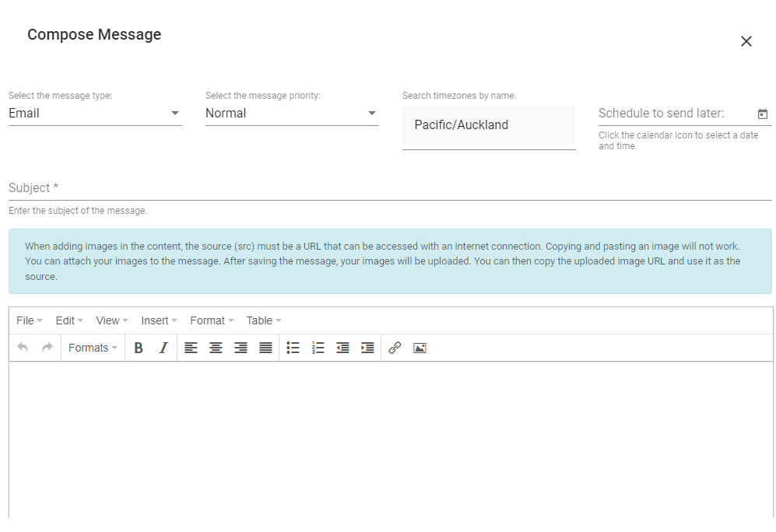Decrease the indent
Screen dimensions: 776x532
click(x=342, y=348)
